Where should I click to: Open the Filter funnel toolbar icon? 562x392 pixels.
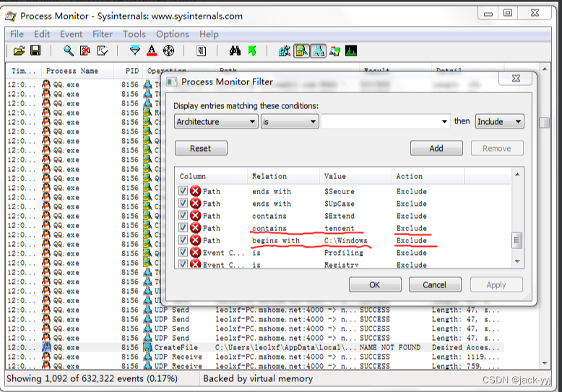pyautogui.click(x=135, y=51)
